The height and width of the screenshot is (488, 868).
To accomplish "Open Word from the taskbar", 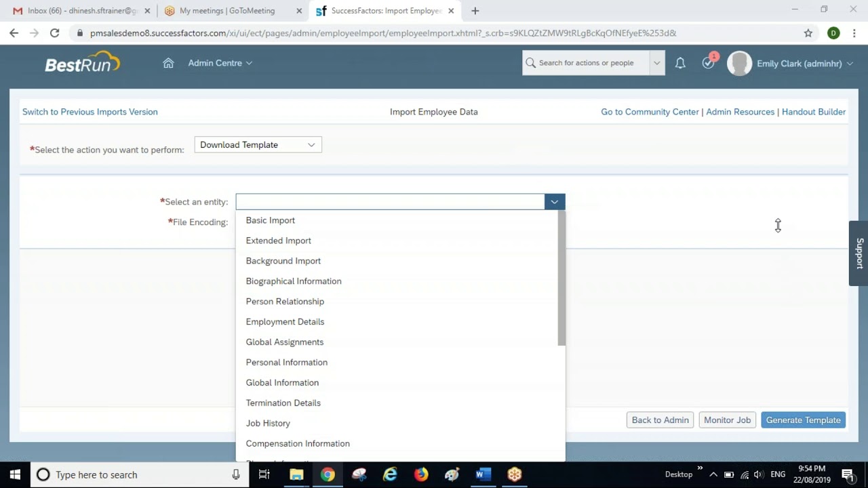I will click(x=483, y=474).
